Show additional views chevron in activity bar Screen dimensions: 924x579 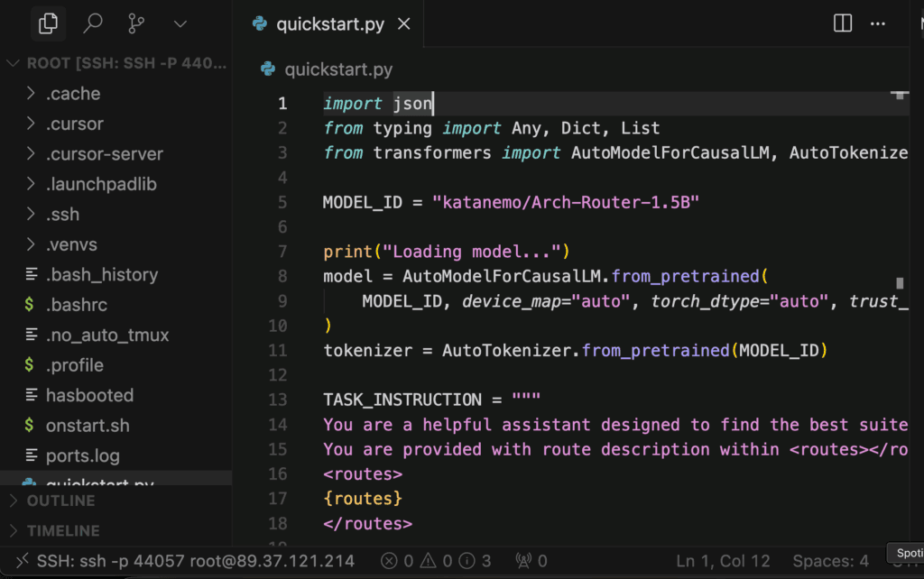(180, 24)
